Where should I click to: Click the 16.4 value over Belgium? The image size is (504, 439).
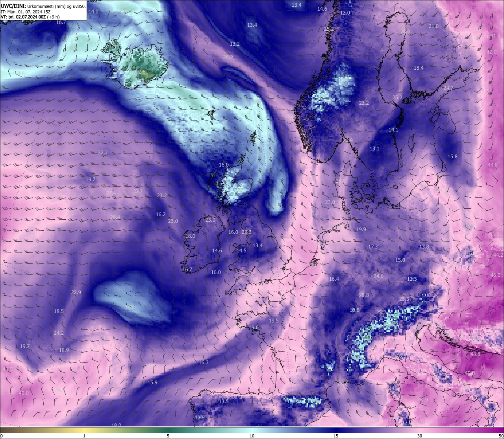334,279
